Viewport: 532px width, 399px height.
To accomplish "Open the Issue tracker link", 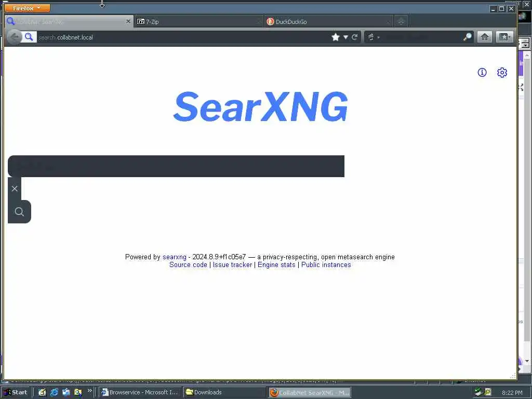I will (x=232, y=264).
